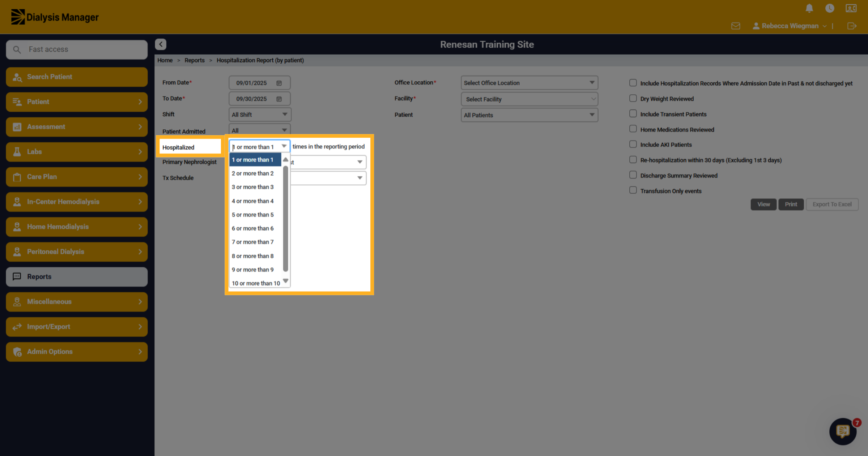Focus the Fast access search field
This screenshot has width=868, height=456.
click(77, 50)
